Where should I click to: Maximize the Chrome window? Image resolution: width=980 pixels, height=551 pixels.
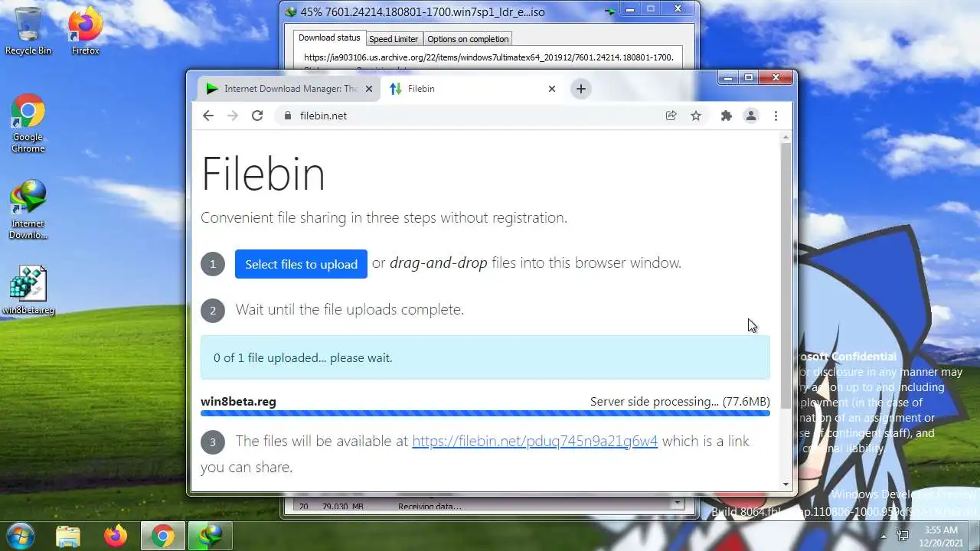coord(749,77)
